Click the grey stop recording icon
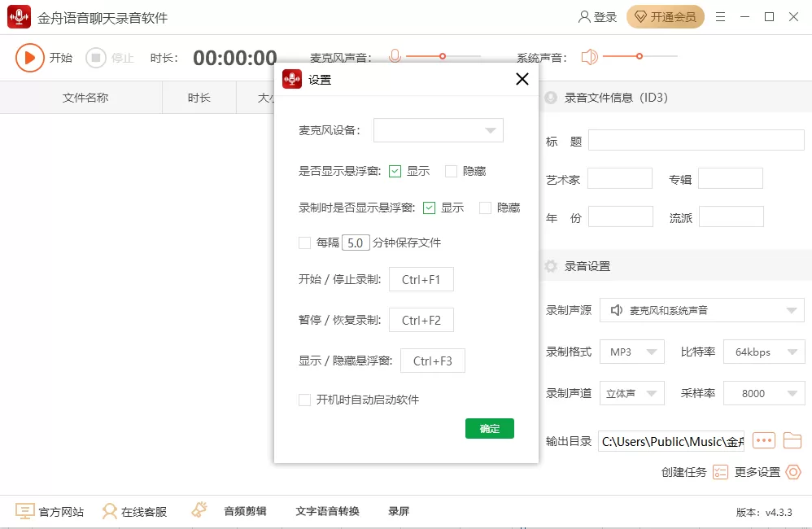 (x=96, y=58)
